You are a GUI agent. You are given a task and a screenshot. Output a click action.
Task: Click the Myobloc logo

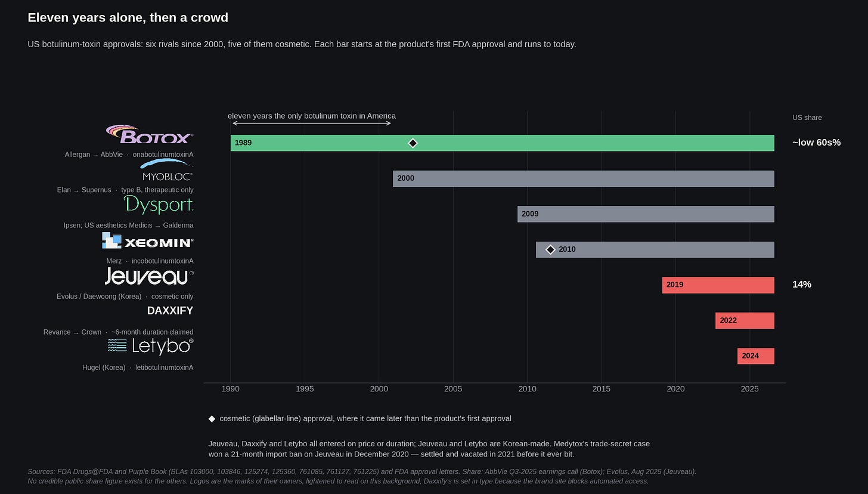click(x=166, y=170)
